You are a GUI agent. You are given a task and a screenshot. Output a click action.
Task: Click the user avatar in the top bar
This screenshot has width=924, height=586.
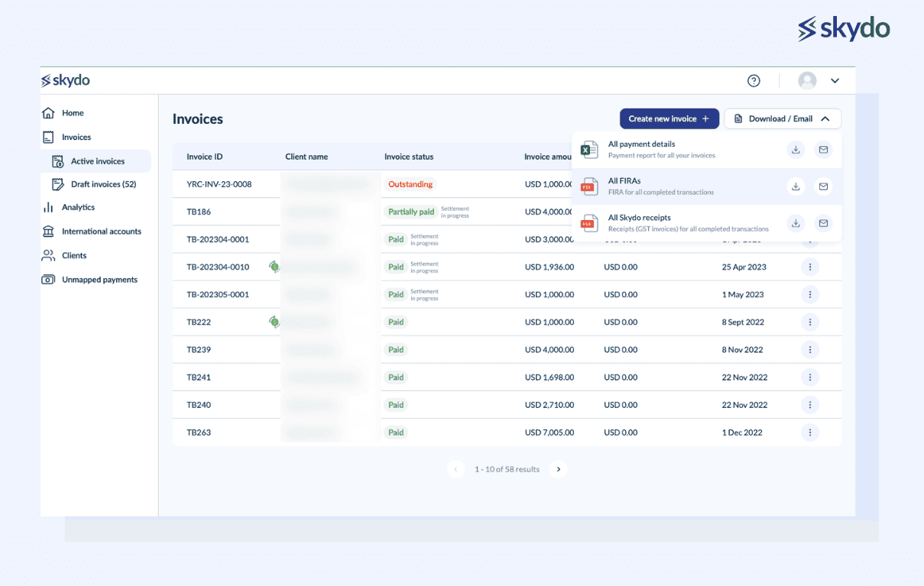(x=807, y=80)
